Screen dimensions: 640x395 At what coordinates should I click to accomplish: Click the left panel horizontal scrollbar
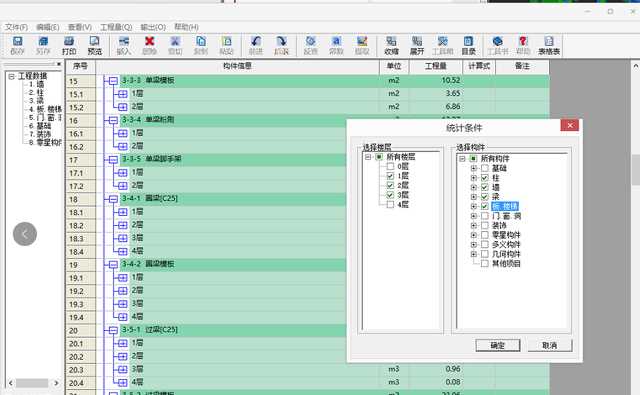tap(33, 383)
